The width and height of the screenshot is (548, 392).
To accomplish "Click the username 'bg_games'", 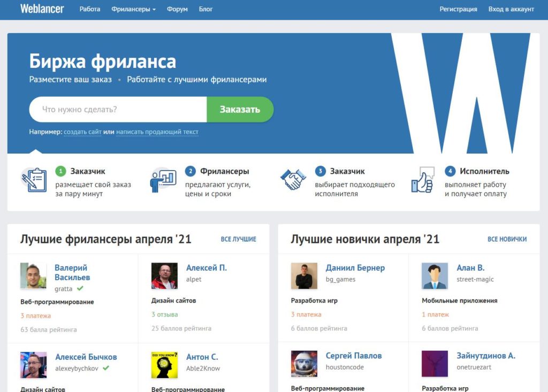I will (x=340, y=279).
